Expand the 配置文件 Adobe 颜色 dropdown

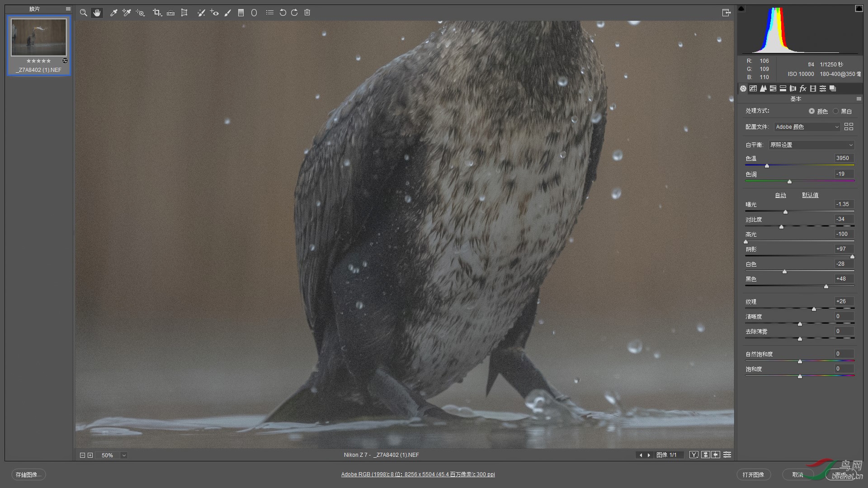coord(807,127)
